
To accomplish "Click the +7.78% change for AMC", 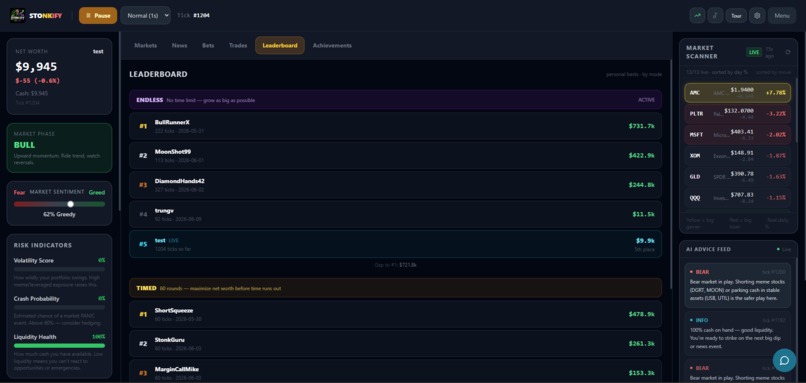I will (775, 93).
